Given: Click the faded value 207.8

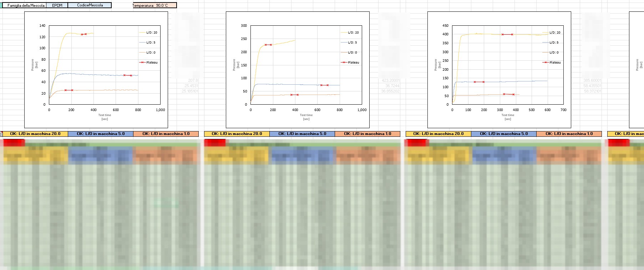Looking at the screenshot, I should pyautogui.click(x=193, y=80).
